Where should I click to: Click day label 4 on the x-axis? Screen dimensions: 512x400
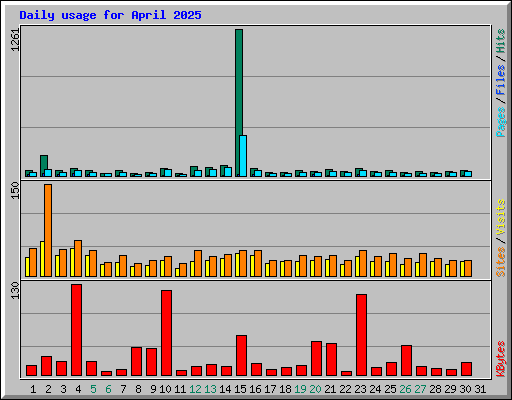pyautogui.click(x=78, y=389)
